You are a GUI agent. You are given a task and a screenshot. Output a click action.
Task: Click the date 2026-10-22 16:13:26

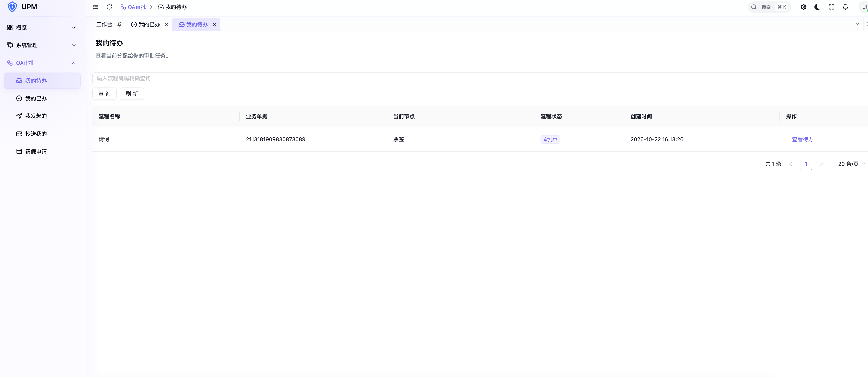(x=657, y=140)
